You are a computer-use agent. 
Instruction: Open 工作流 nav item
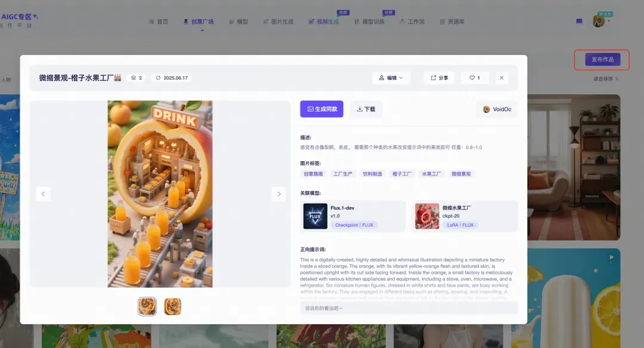[x=412, y=21]
